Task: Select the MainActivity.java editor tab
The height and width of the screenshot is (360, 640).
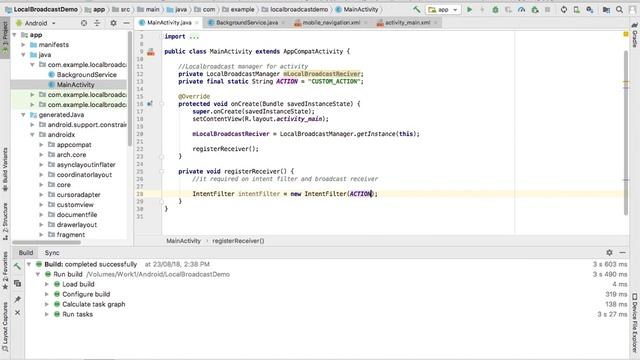Action: (x=169, y=23)
